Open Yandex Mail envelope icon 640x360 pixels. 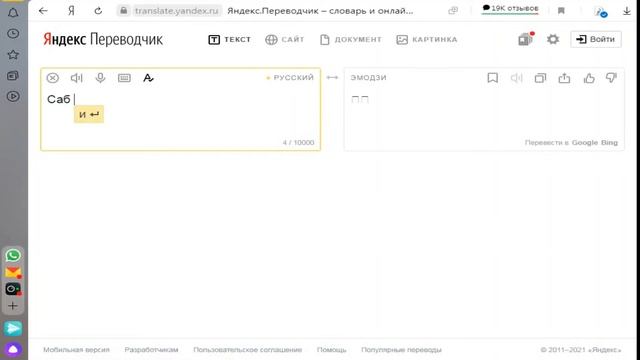13,272
